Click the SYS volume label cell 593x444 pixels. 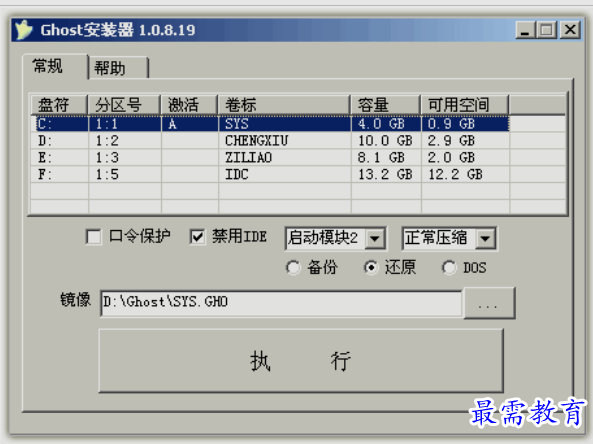coord(237,124)
